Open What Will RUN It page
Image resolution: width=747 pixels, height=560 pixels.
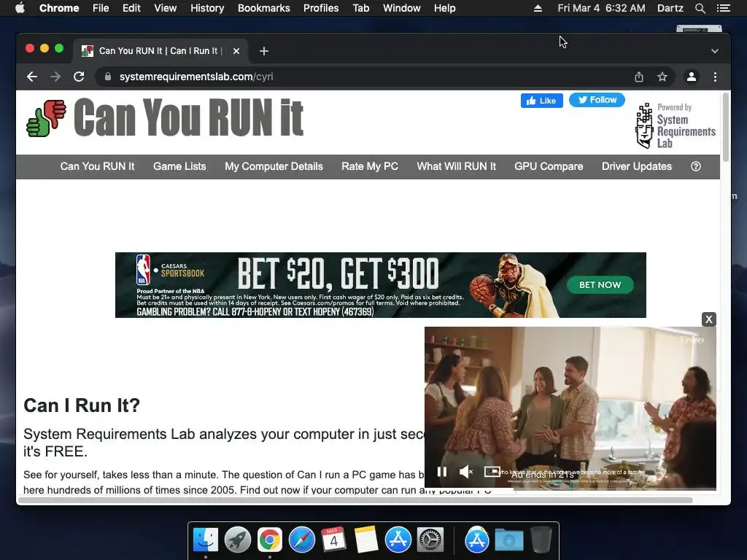click(x=457, y=167)
